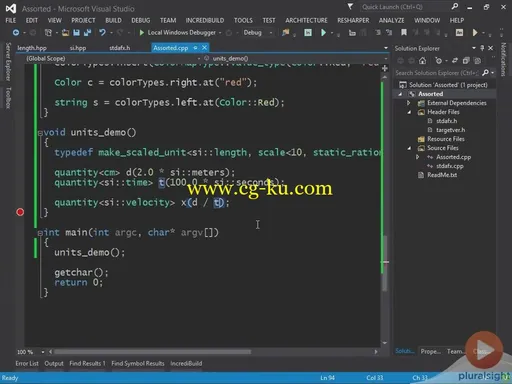Click the Search Solution Explorer input field
The width and height of the screenshot is (512, 384).
[x=438, y=72]
